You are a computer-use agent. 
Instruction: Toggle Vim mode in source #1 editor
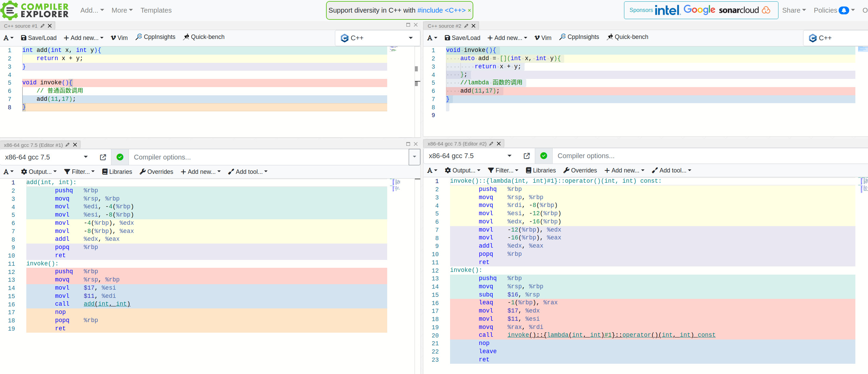click(x=119, y=38)
